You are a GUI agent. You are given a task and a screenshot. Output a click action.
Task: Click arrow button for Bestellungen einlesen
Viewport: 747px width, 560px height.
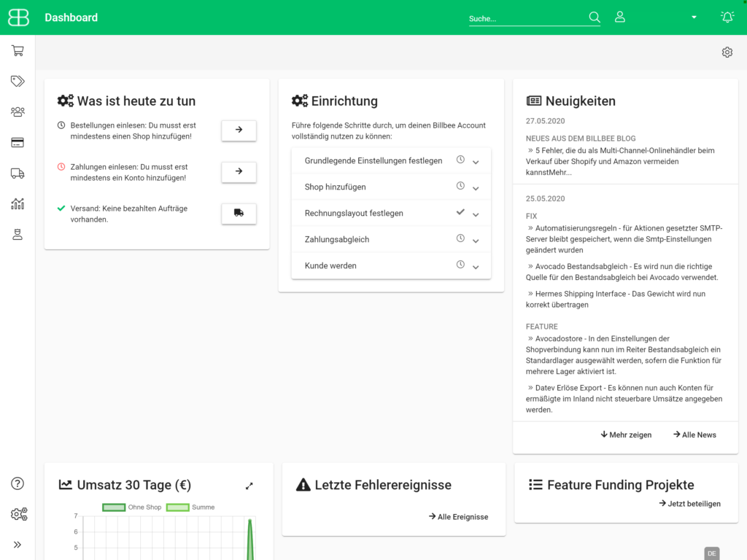point(239,130)
